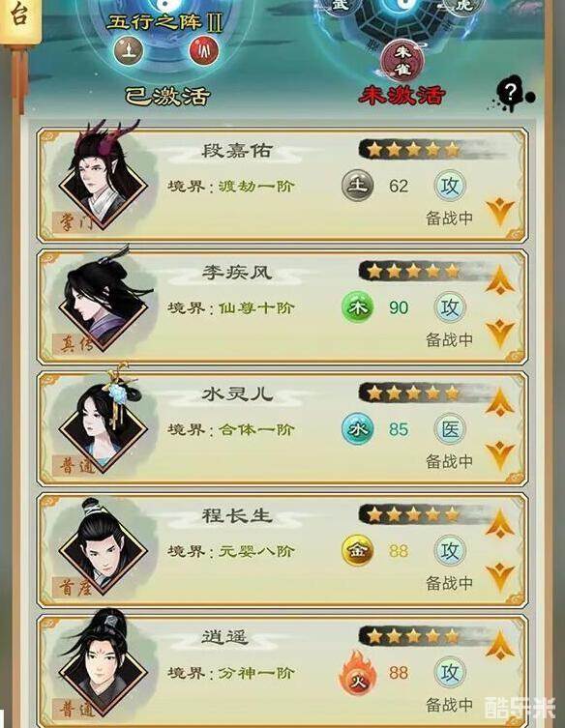Tap the 医 healer badge for 水灵儿

(449, 429)
